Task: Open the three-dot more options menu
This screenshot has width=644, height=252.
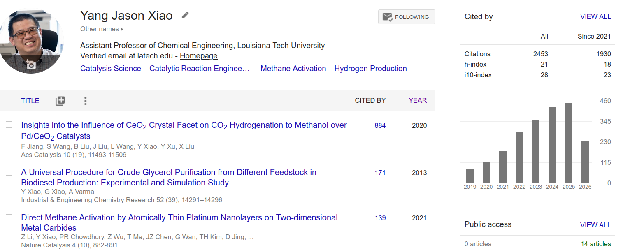Action: [x=85, y=101]
